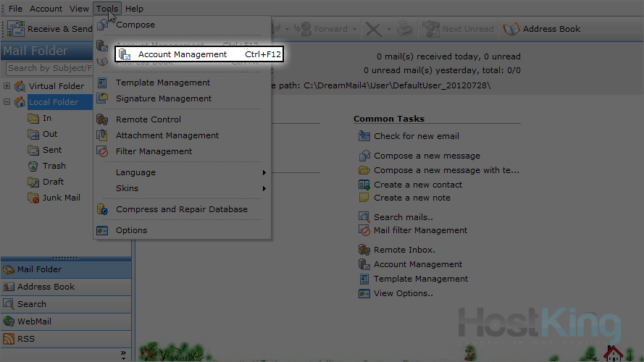Click Check for new email link
The width and height of the screenshot is (644, 362).
pyautogui.click(x=416, y=136)
